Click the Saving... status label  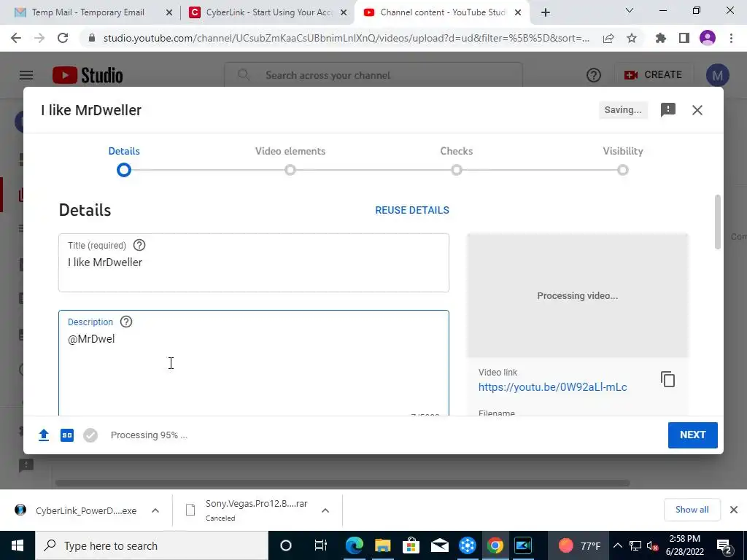pos(623,110)
